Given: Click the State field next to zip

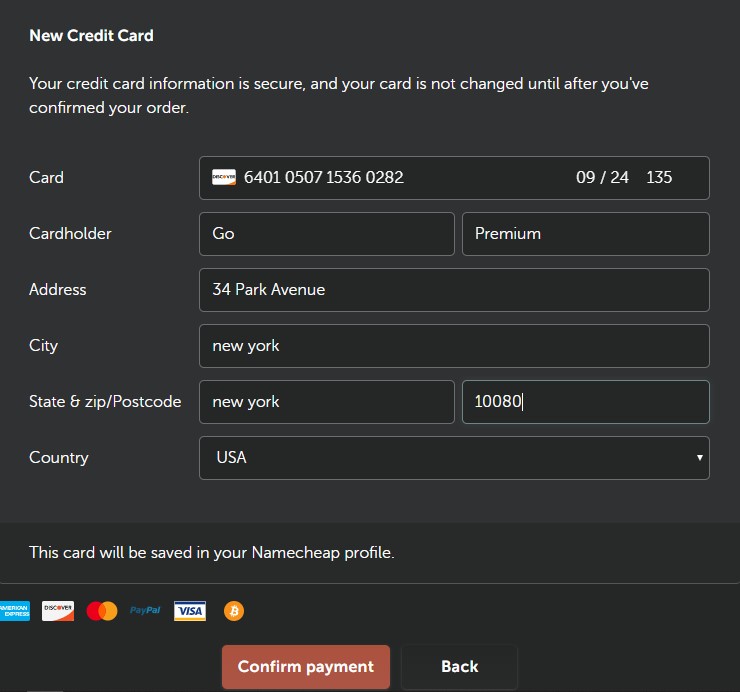Looking at the screenshot, I should 327,402.
